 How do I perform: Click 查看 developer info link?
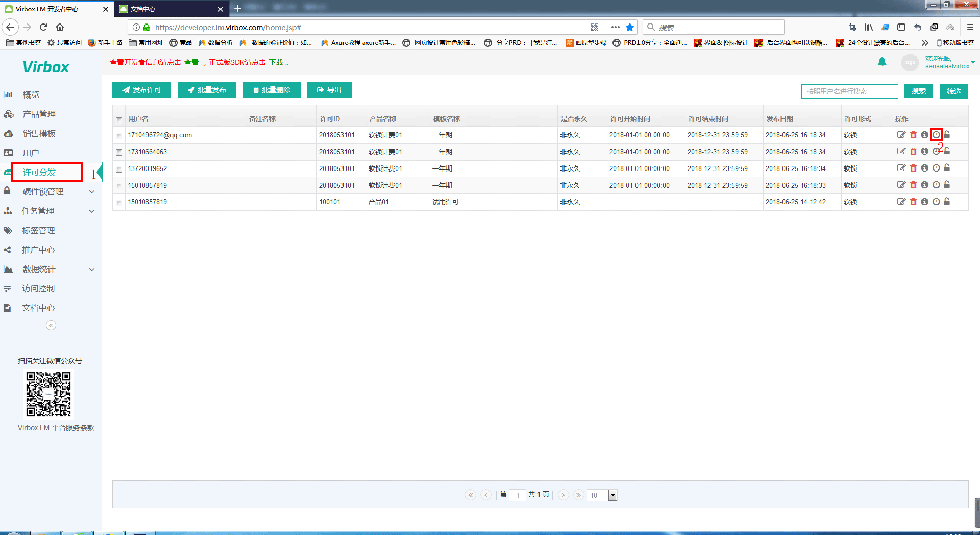(191, 62)
